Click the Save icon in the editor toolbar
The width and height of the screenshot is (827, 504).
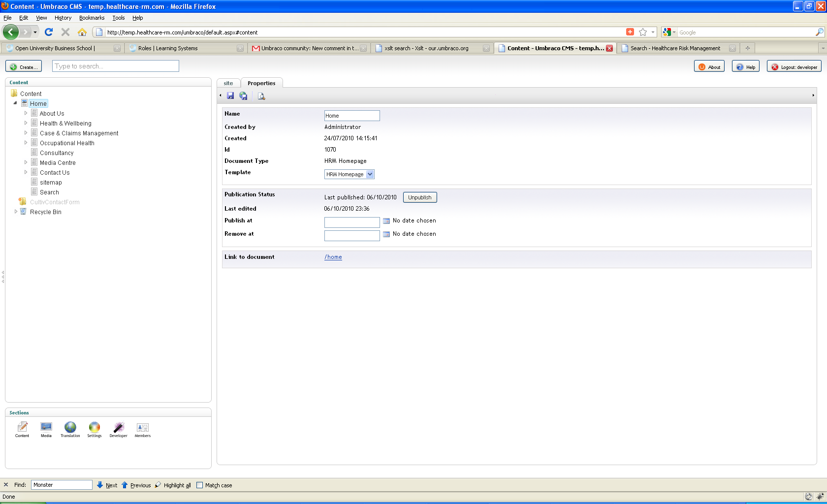click(230, 96)
